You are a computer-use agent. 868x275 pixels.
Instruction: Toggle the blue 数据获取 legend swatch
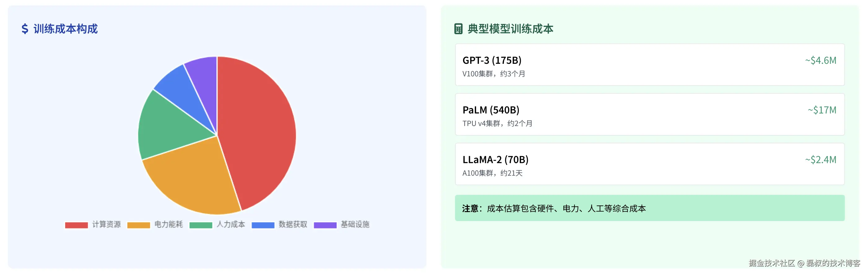[263, 225]
